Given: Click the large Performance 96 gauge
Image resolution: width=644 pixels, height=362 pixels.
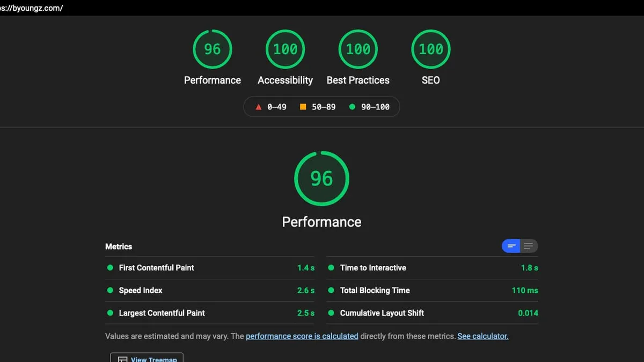Looking at the screenshot, I should click(321, 179).
